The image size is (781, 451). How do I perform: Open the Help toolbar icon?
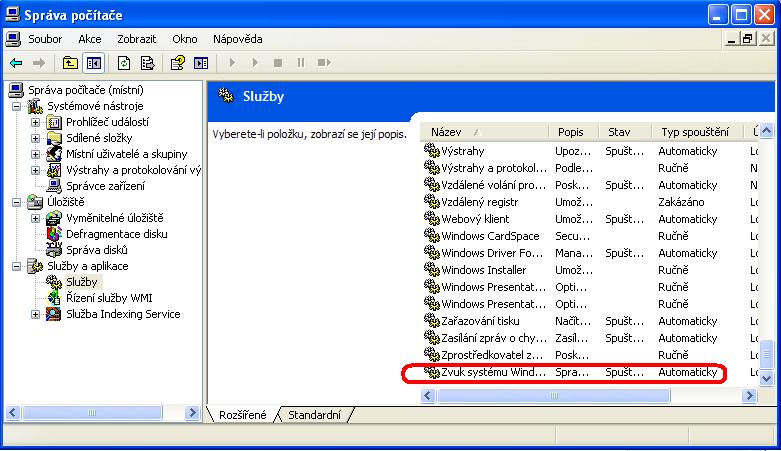point(178,62)
